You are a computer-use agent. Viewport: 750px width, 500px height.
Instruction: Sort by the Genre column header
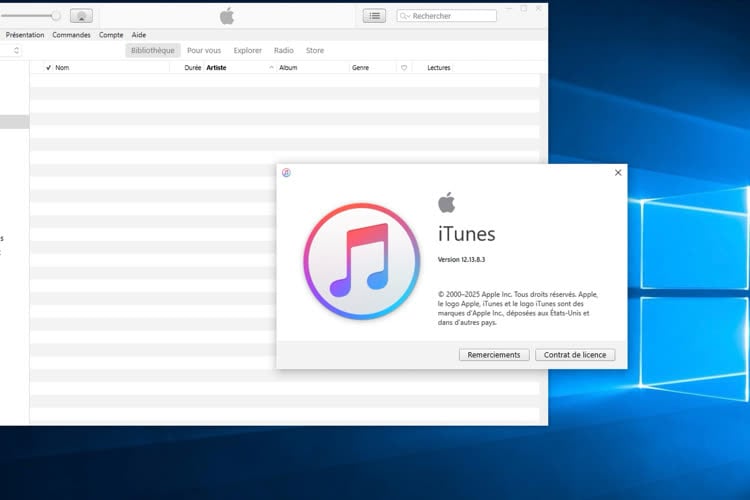point(360,68)
